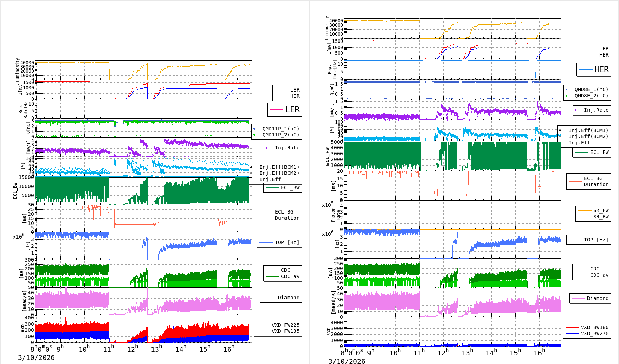Viewport: 619px width, 364px height.
Task: Click the large LER legend label
Action: pos(292,110)
